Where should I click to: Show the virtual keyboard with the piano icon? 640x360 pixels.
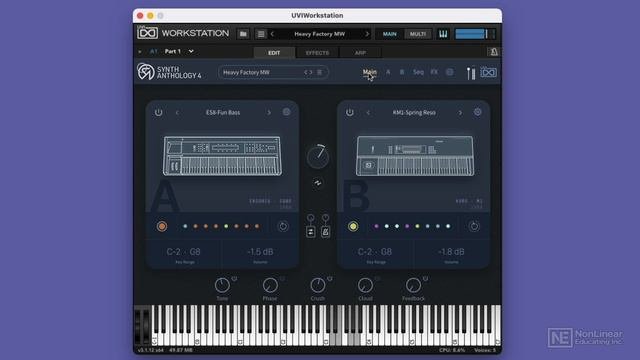pyautogui.click(x=443, y=34)
